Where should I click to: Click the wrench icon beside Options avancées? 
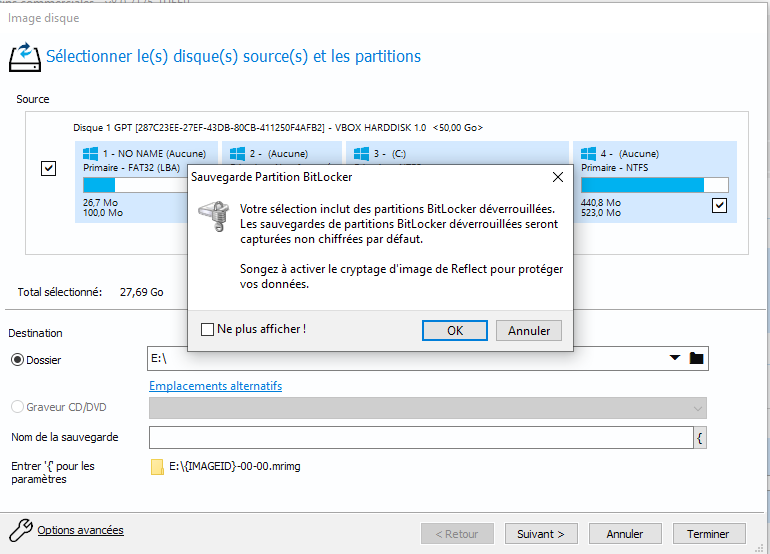[20, 530]
